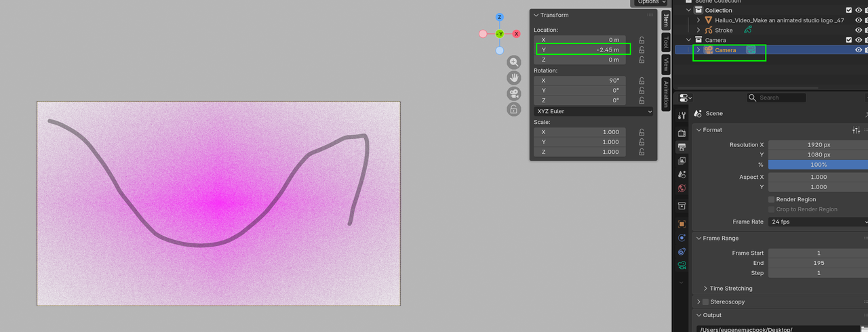868x332 pixels.
Task: Toggle lock on Location Y
Action: tap(641, 49)
